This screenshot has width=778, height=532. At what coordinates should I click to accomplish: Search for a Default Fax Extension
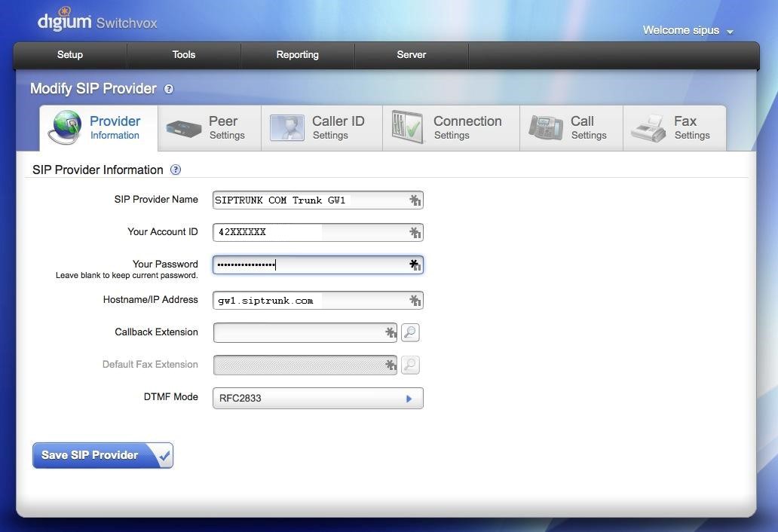click(410, 365)
